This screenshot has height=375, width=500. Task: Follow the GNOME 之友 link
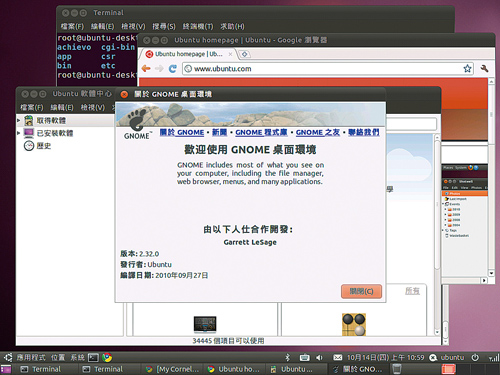318,132
